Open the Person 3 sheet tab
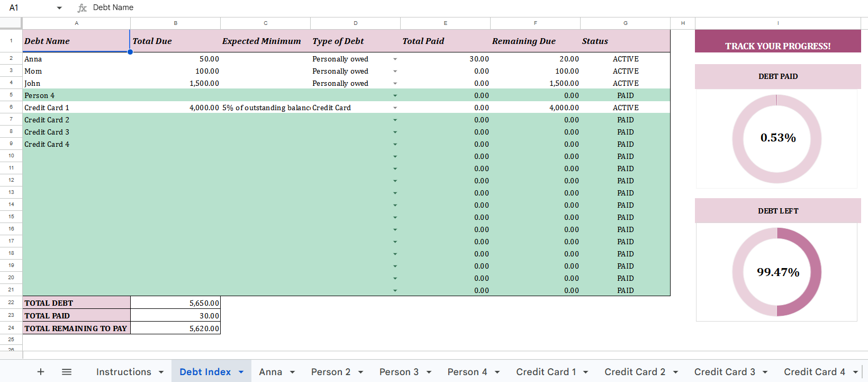The width and height of the screenshot is (868, 382). pos(399,372)
